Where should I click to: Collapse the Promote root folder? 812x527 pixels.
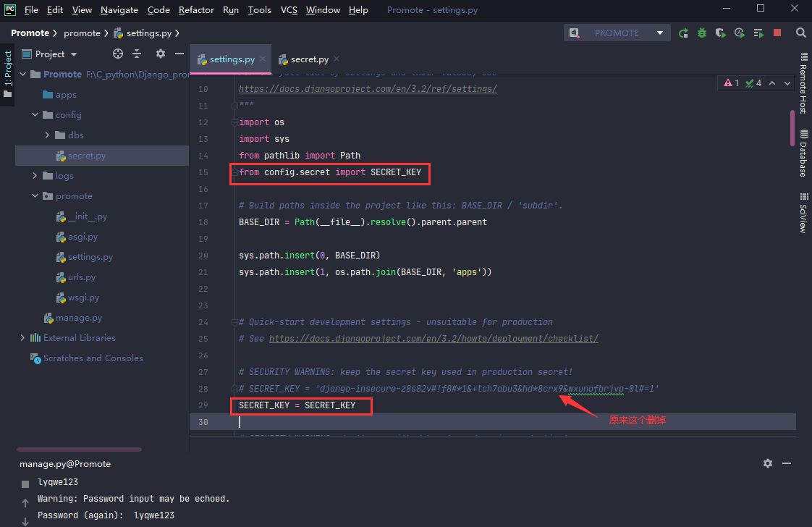(22, 74)
